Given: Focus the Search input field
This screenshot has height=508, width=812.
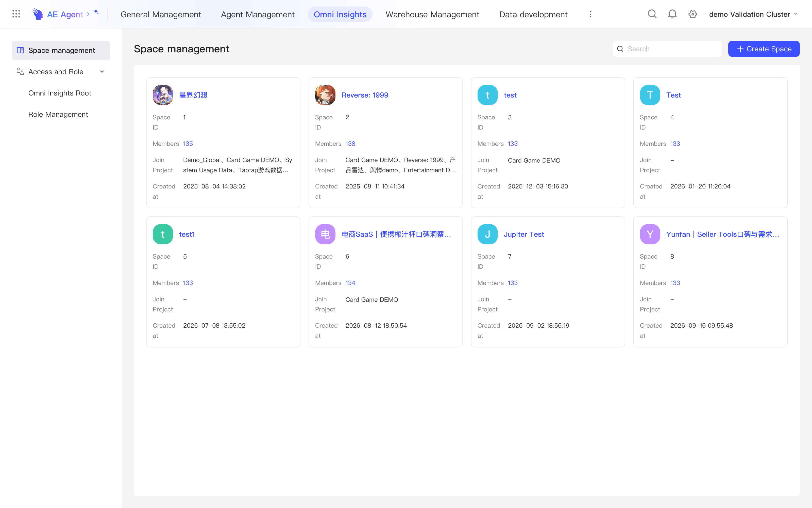Looking at the screenshot, I should point(667,49).
